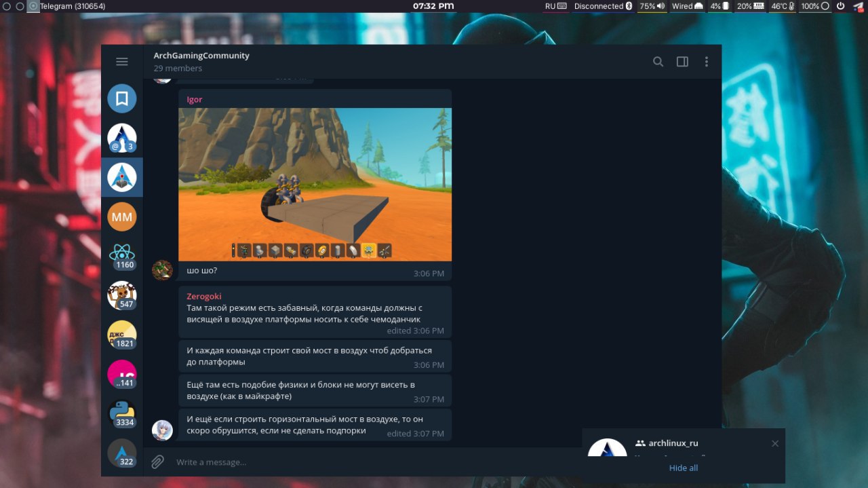
Task: Click Igor's avatar beside his message
Action: 162,270
